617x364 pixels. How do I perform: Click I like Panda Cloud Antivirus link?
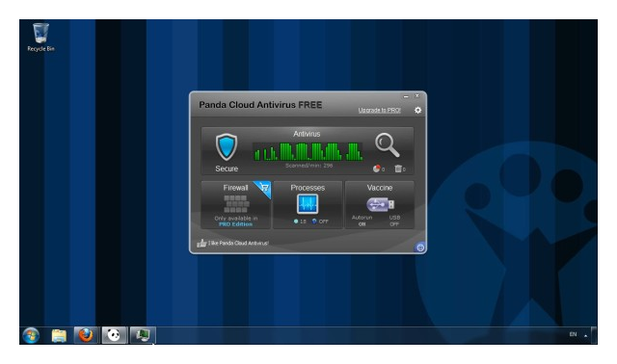(238, 244)
